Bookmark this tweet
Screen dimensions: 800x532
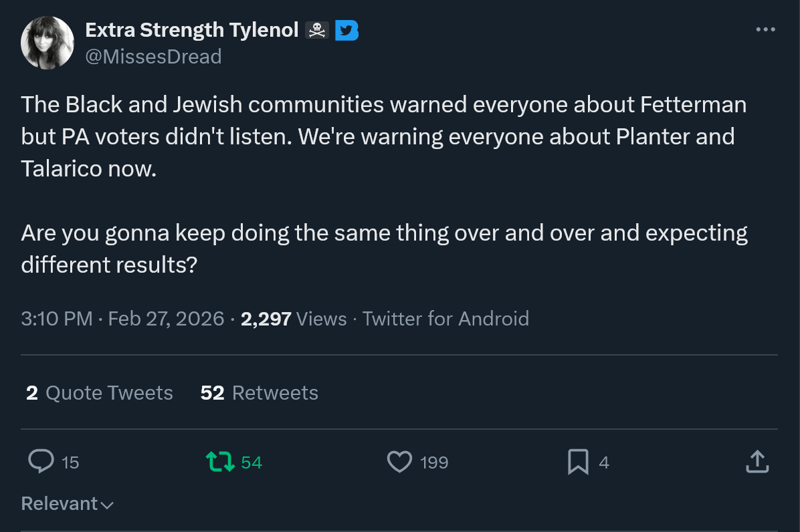point(577,462)
